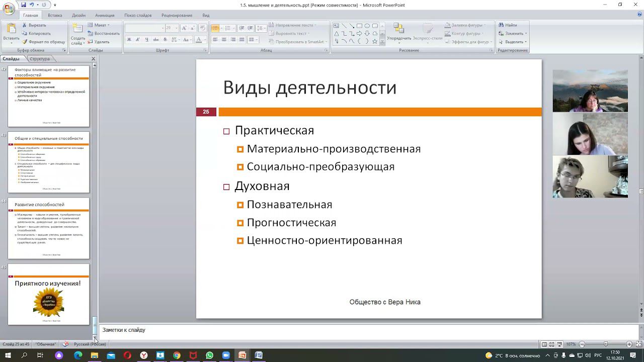Select the Right Arrow shape

pos(359,34)
